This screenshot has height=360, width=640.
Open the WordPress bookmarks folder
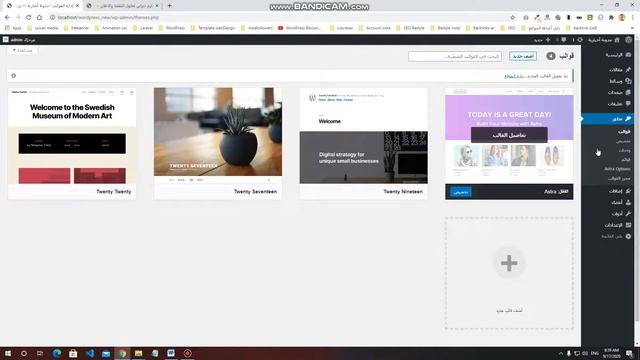(171, 28)
